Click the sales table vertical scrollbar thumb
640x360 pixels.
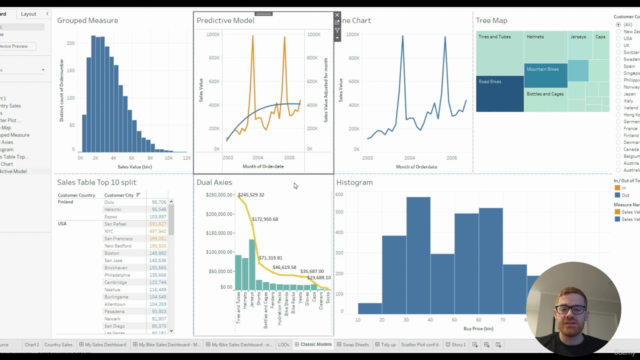coord(171,220)
